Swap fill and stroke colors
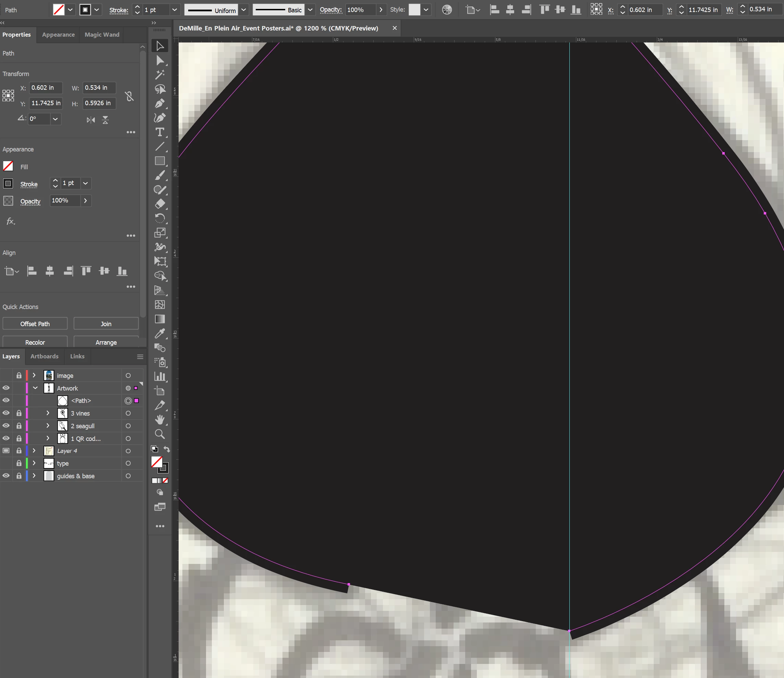This screenshot has width=784, height=678. 167,449
